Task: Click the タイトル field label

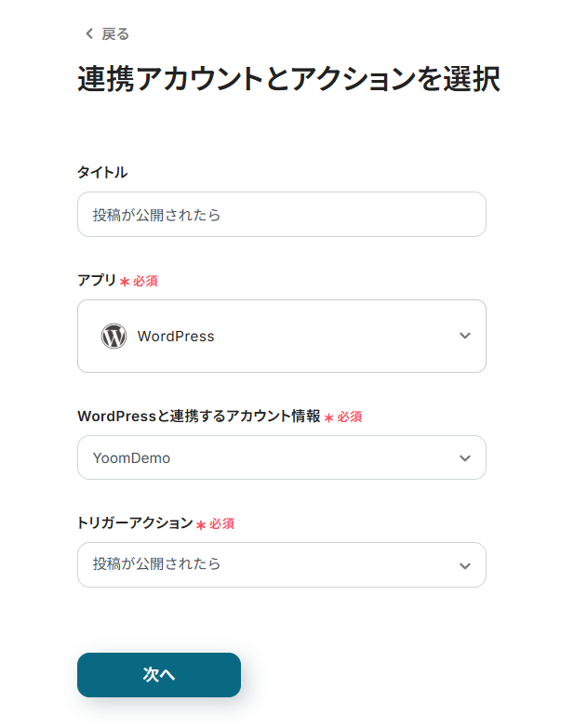Action: [x=102, y=172]
